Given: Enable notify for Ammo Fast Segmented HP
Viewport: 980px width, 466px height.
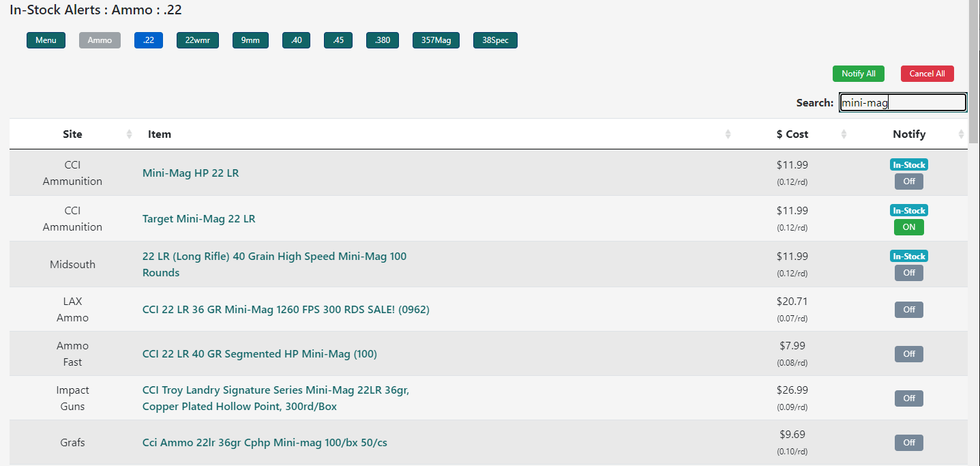Looking at the screenshot, I should (909, 354).
